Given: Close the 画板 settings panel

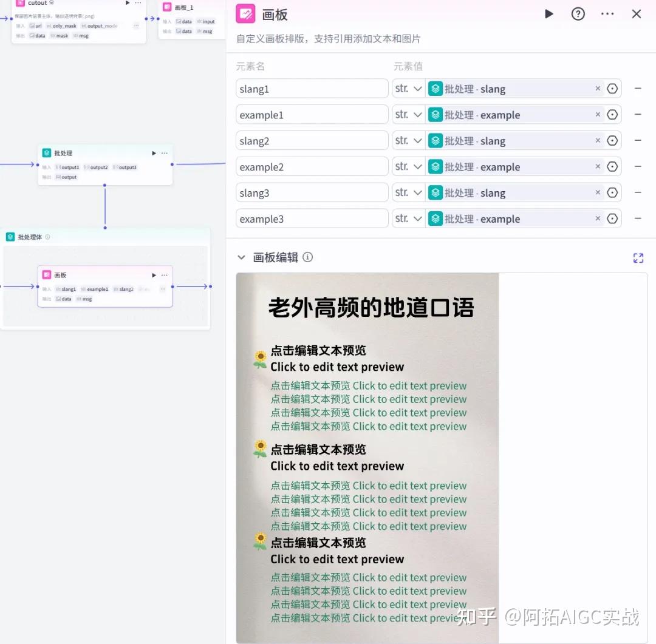Looking at the screenshot, I should (637, 14).
